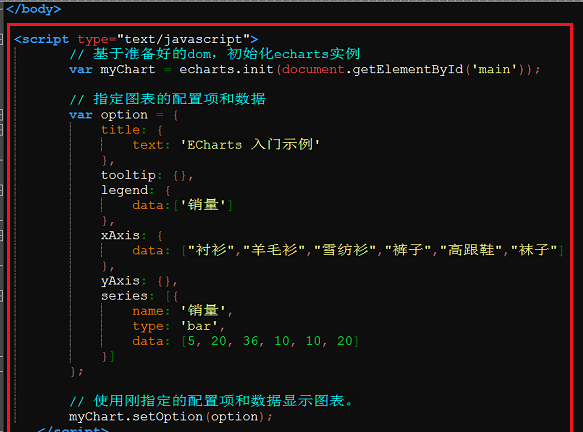583x432 pixels.
Task: Click the string "衬衫" in xAxis data
Action: pos(211,250)
